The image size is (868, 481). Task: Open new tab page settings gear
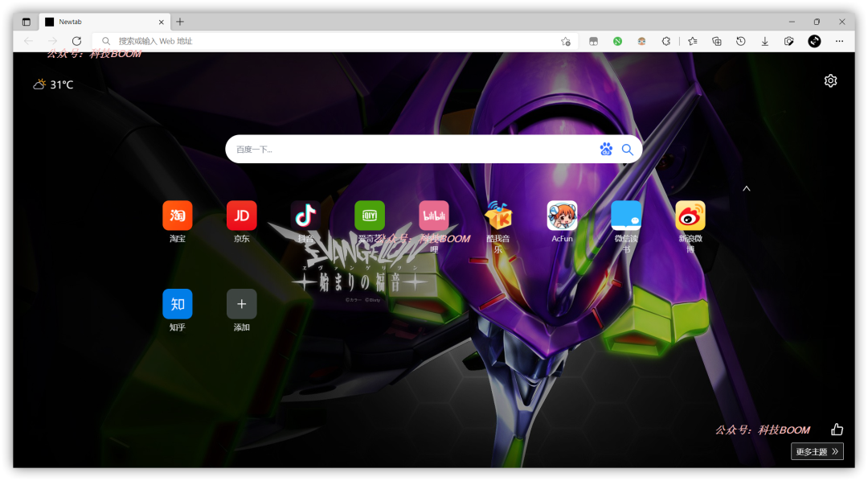pyautogui.click(x=830, y=81)
